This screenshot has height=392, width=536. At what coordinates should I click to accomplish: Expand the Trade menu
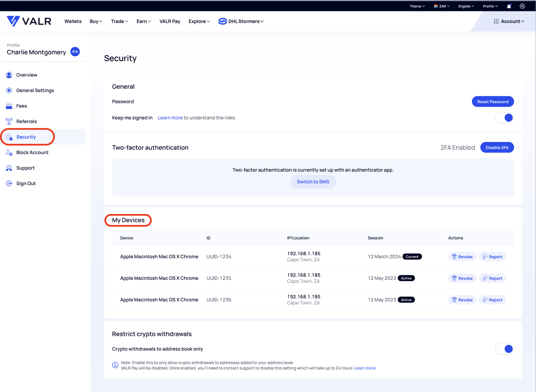coord(119,21)
